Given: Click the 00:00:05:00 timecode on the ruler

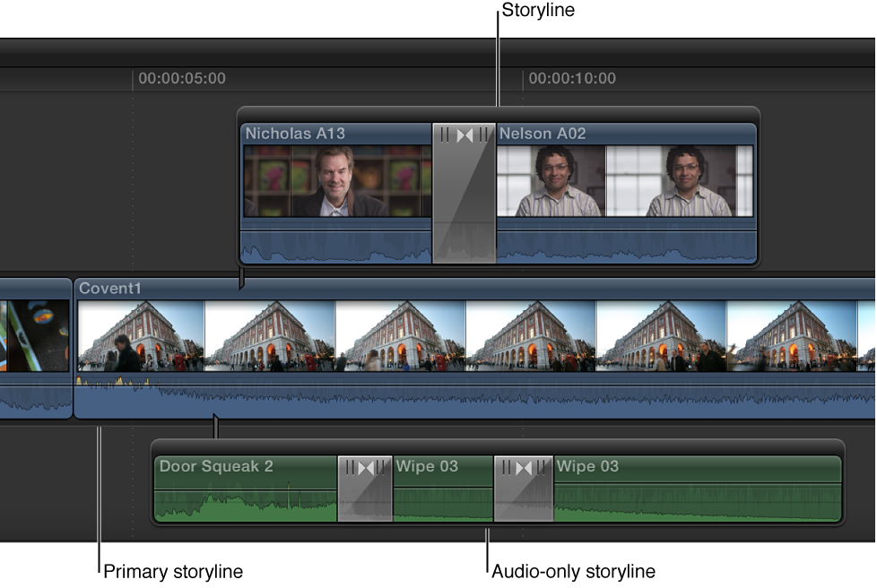Looking at the screenshot, I should click(182, 78).
